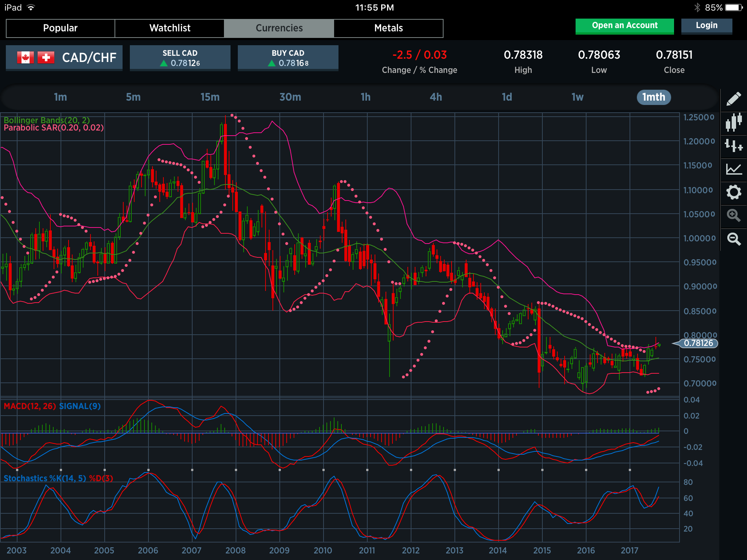Zoom in the chart with plus magnifier
This screenshot has width=747, height=560.
coord(734,215)
